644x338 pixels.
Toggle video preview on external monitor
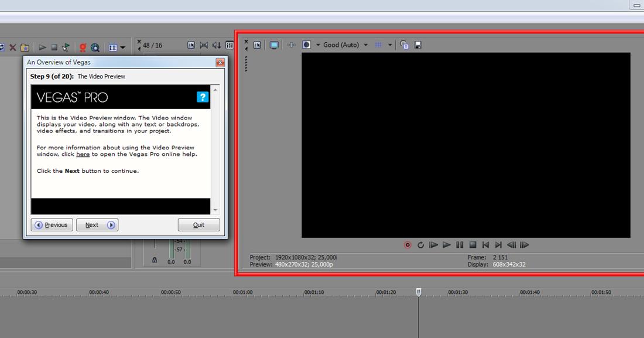tap(273, 45)
